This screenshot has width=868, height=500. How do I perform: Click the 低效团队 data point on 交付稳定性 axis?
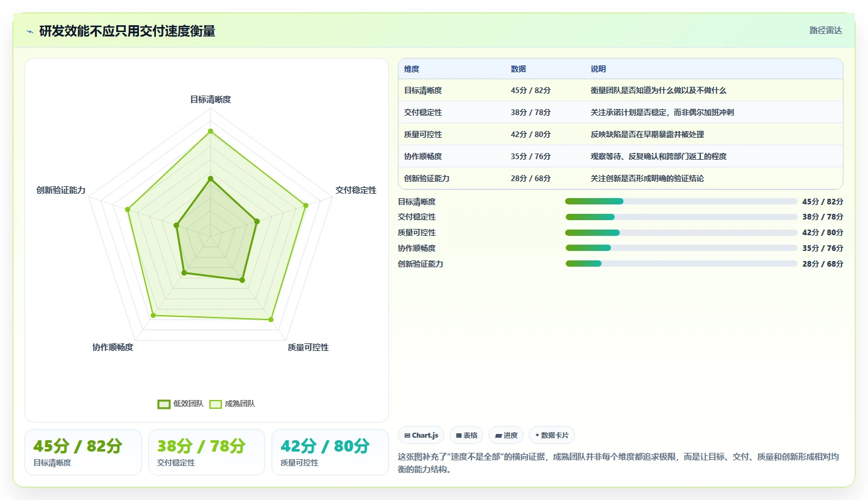257,221
